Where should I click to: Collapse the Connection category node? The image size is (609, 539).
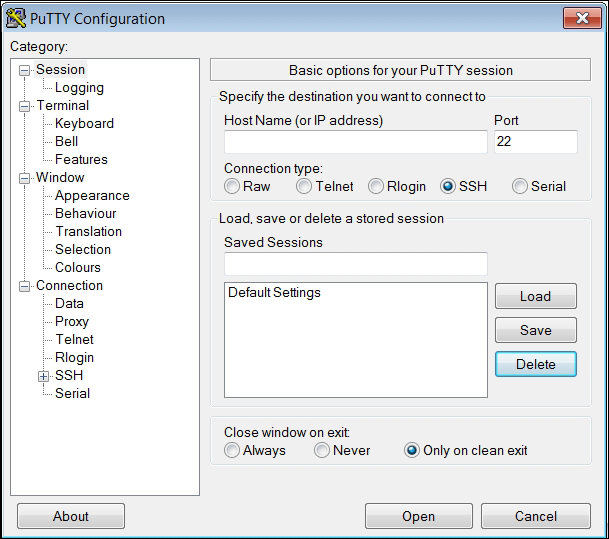point(24,286)
